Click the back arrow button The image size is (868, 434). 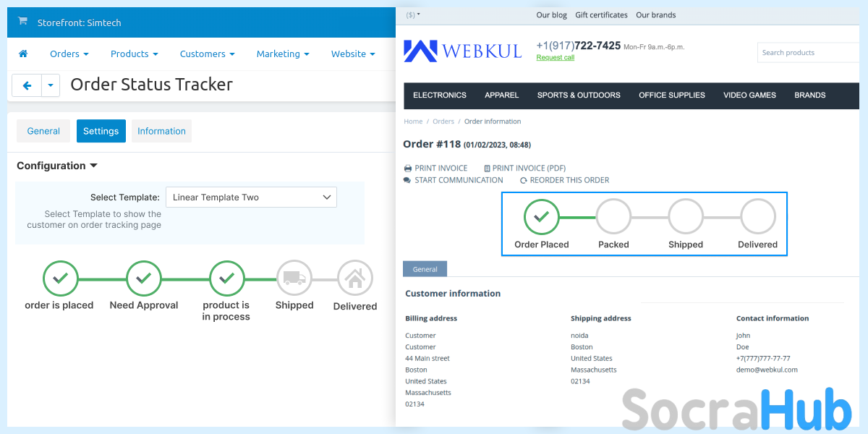27,85
